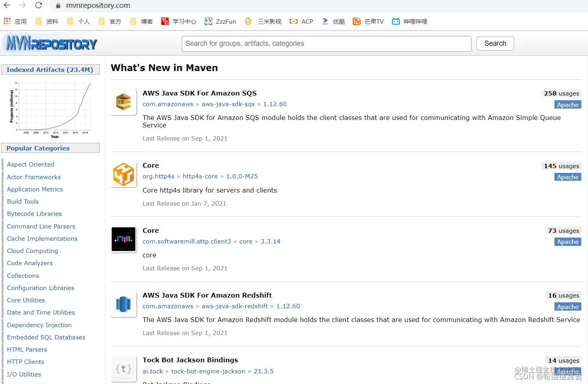Screen dimensions: 588x384
Task: Open version 1.0.0-M25 link
Action: pyautogui.click(x=242, y=176)
